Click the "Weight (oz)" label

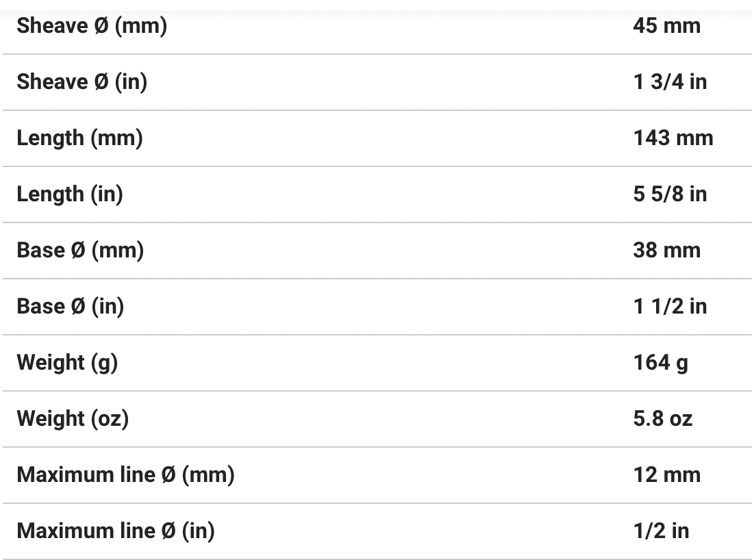click(73, 419)
